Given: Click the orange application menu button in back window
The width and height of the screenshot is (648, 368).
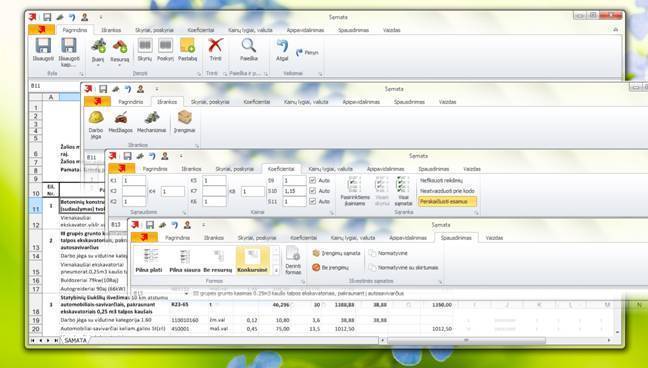Looking at the screenshot, I should point(41,30).
